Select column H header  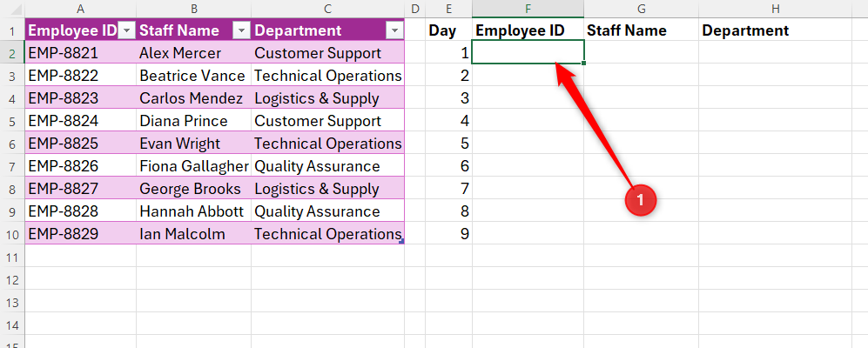point(776,9)
